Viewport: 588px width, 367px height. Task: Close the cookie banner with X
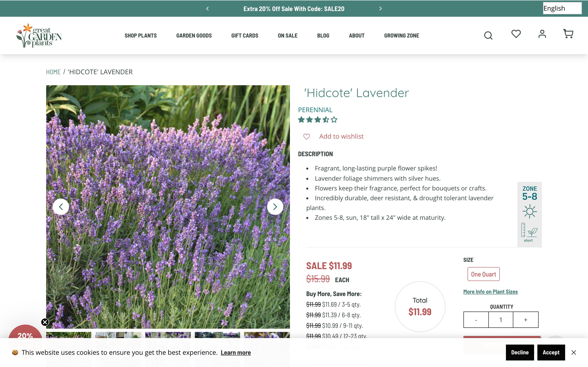574,353
